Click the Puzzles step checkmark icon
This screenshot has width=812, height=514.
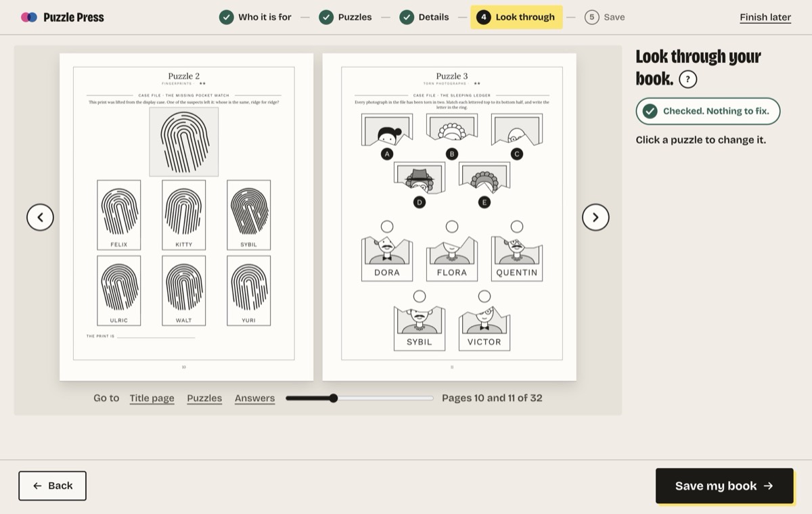[x=326, y=17]
